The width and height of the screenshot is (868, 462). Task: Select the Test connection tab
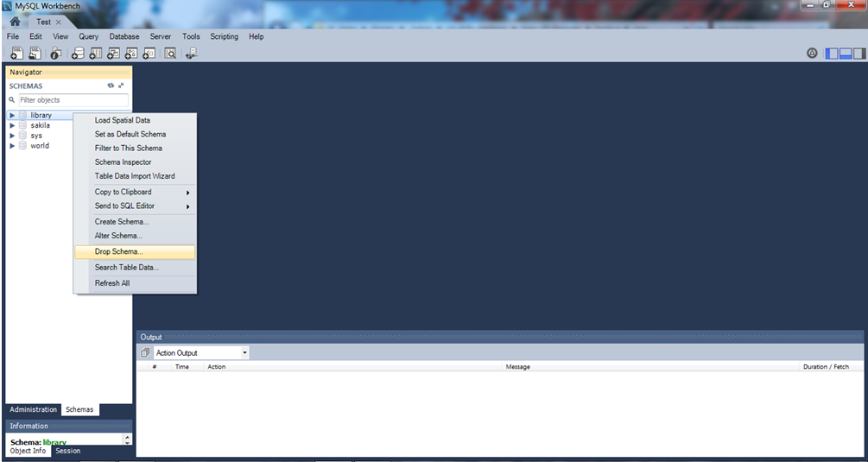point(44,22)
